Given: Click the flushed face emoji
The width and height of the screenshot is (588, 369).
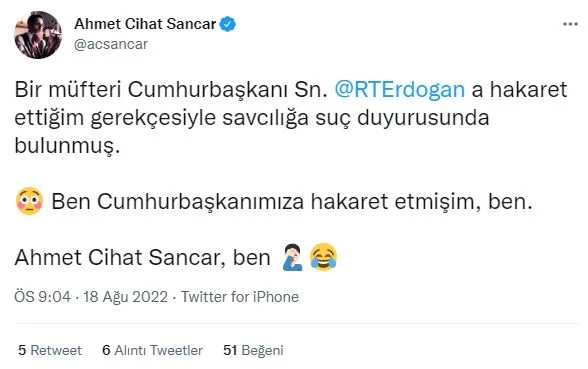Looking at the screenshot, I should point(29,201).
